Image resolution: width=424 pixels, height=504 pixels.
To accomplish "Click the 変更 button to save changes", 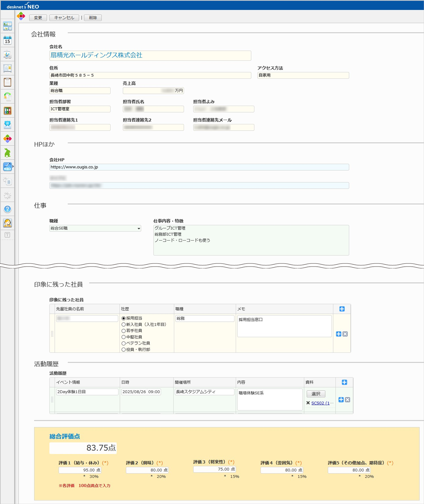I will tap(38, 18).
